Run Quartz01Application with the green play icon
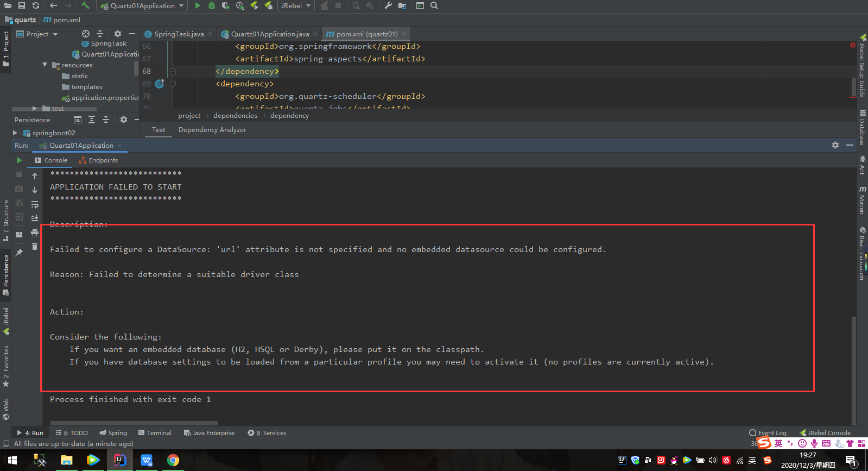The image size is (868, 471). point(198,5)
